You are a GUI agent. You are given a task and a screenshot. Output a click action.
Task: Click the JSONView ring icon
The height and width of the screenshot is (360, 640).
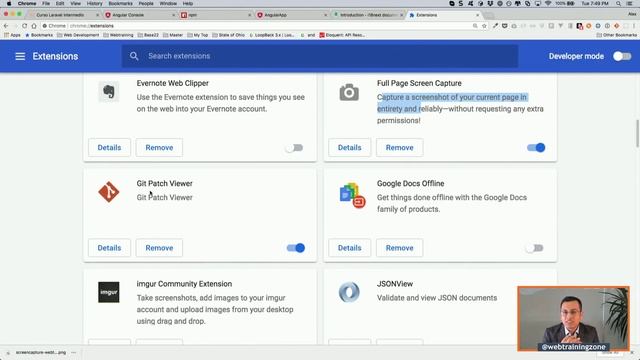point(349,292)
